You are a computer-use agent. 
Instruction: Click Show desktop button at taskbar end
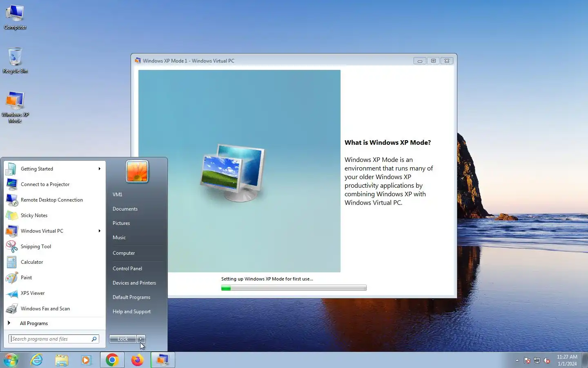point(585,360)
